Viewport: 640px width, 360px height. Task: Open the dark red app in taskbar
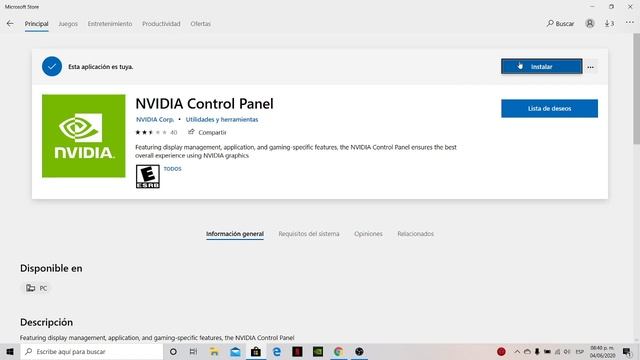coord(297,351)
